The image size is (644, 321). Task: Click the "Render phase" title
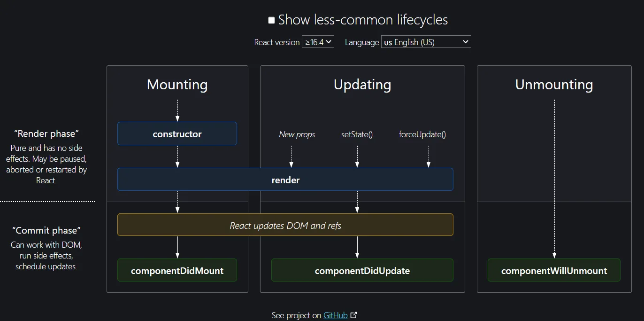[x=46, y=134]
